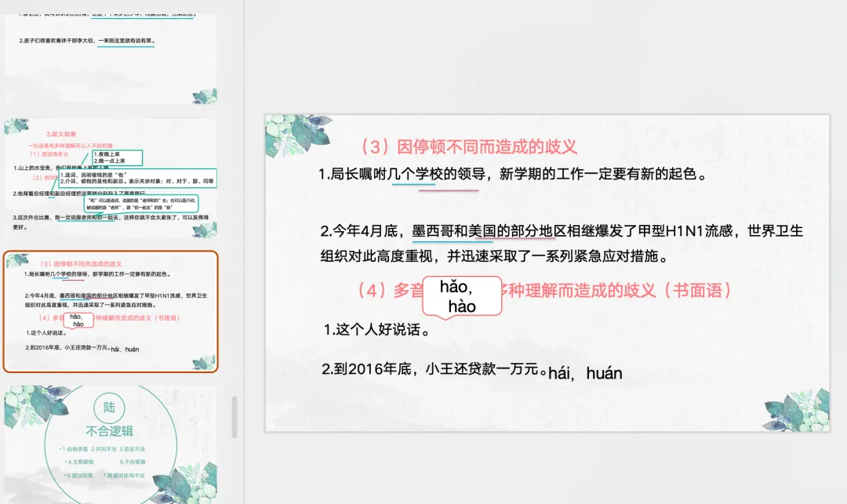Image resolution: width=847 pixels, height=504 pixels.
Task: Click the "陆" circle on the thumbnail
Action: pyautogui.click(x=109, y=407)
